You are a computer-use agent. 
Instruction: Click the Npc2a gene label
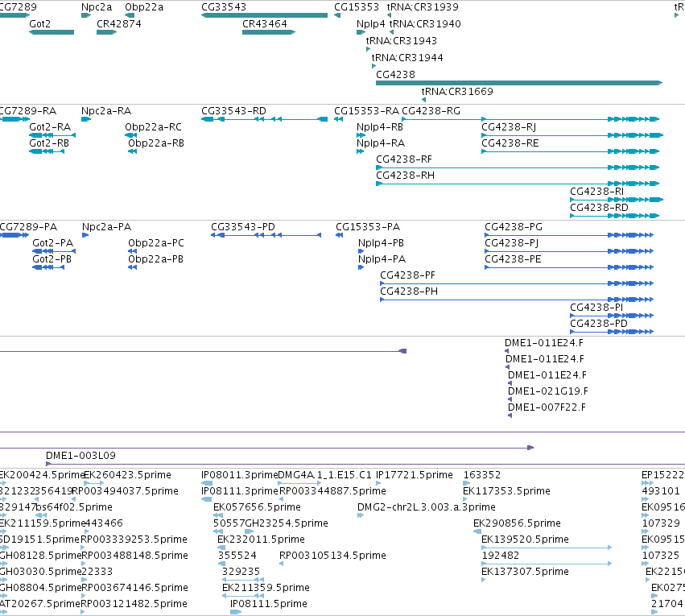(97, 7)
